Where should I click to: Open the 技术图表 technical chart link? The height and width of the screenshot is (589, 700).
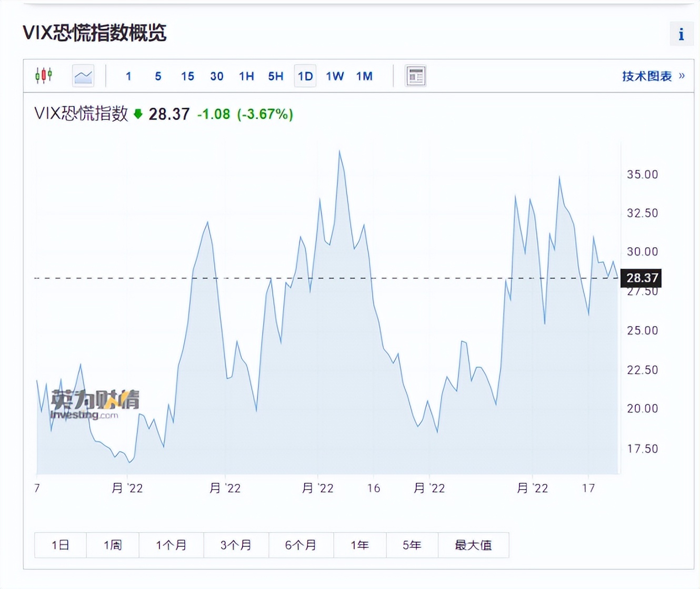click(x=653, y=76)
